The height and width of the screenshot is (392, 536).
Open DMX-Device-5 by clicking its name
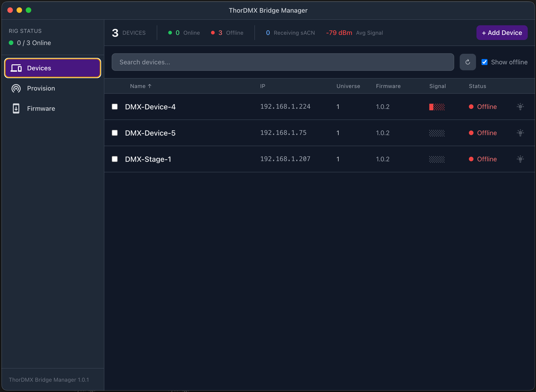click(x=150, y=133)
